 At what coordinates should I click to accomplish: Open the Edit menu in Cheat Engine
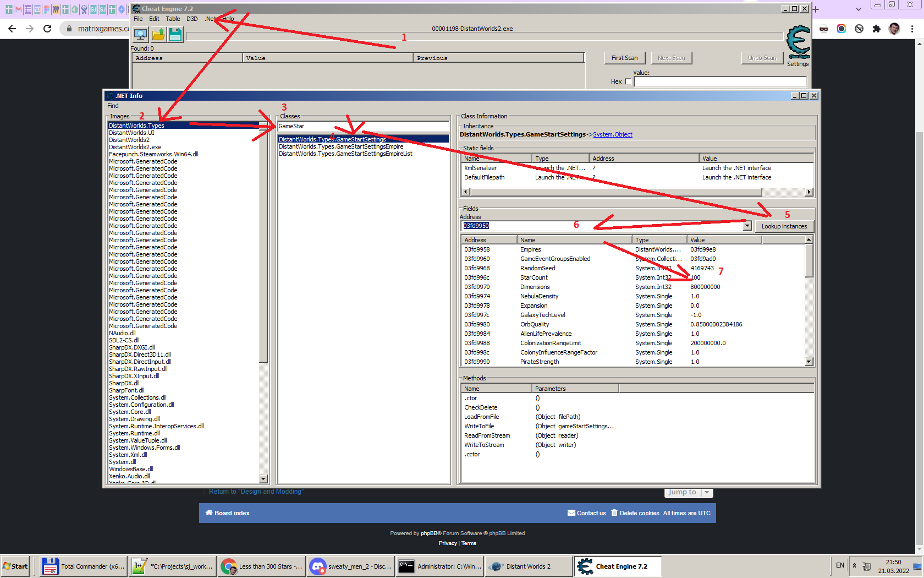tap(154, 19)
